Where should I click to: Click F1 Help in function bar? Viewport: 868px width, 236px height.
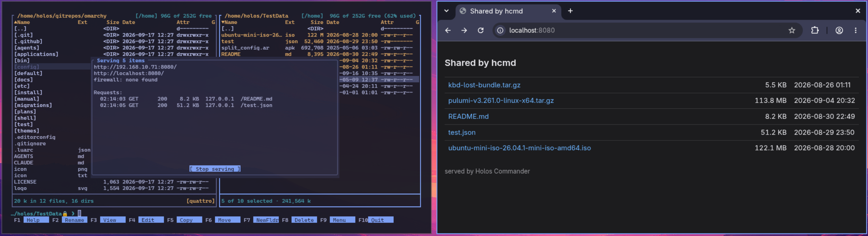point(31,220)
